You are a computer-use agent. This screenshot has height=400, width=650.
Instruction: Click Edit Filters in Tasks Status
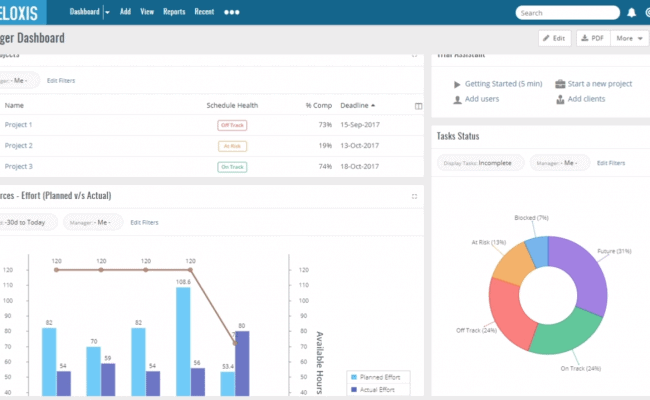pyautogui.click(x=611, y=163)
